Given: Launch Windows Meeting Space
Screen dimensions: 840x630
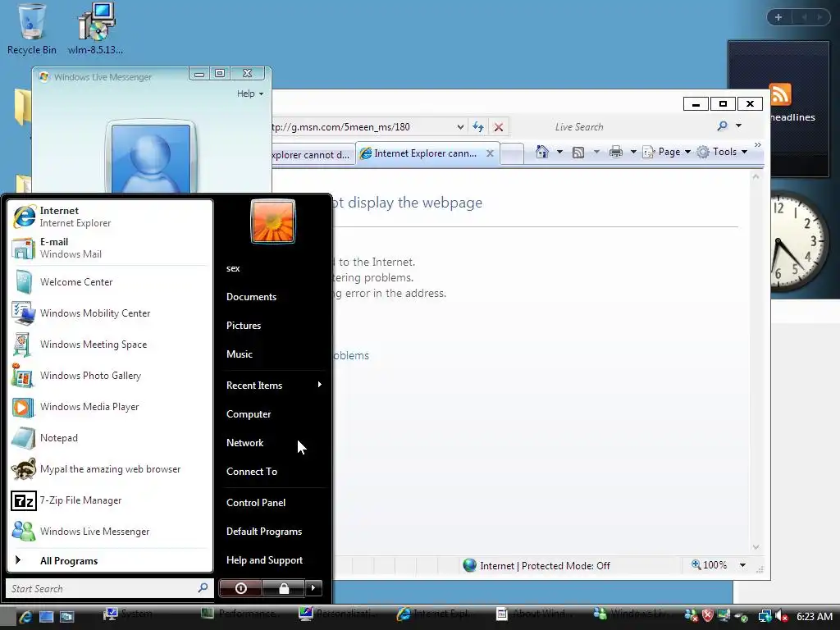Looking at the screenshot, I should [110, 344].
